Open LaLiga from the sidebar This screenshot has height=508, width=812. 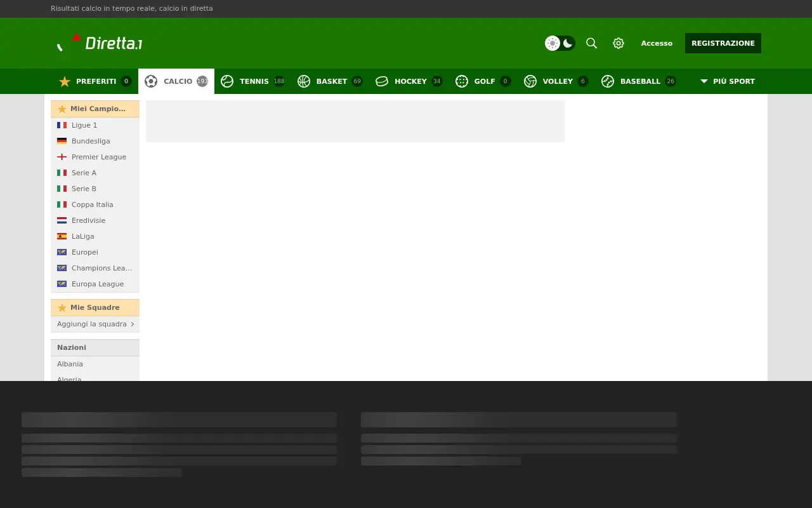pos(95,236)
